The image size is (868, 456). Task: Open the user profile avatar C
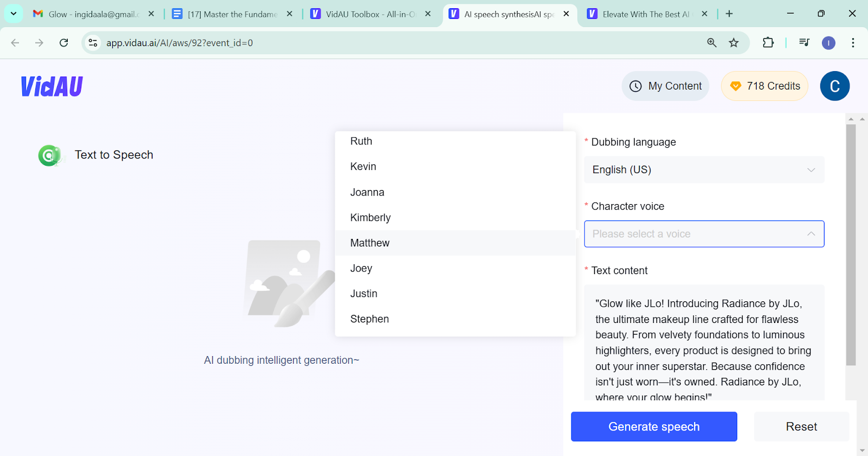[834, 86]
